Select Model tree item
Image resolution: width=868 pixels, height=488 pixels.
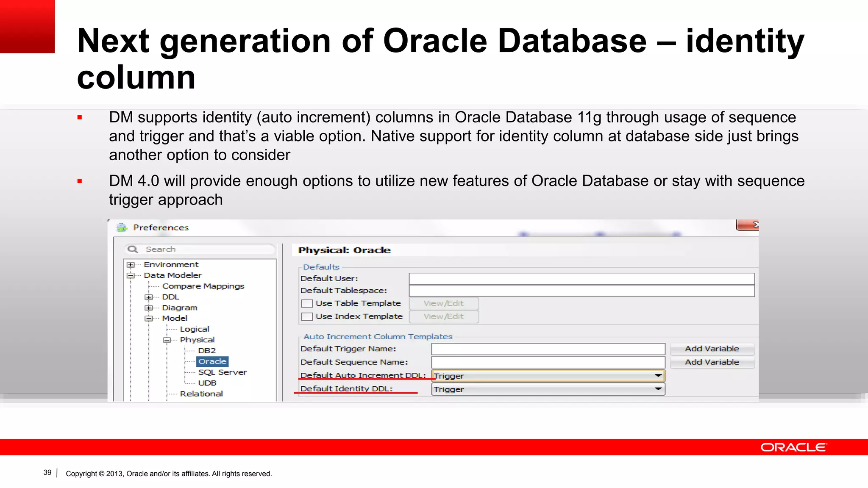tap(175, 318)
